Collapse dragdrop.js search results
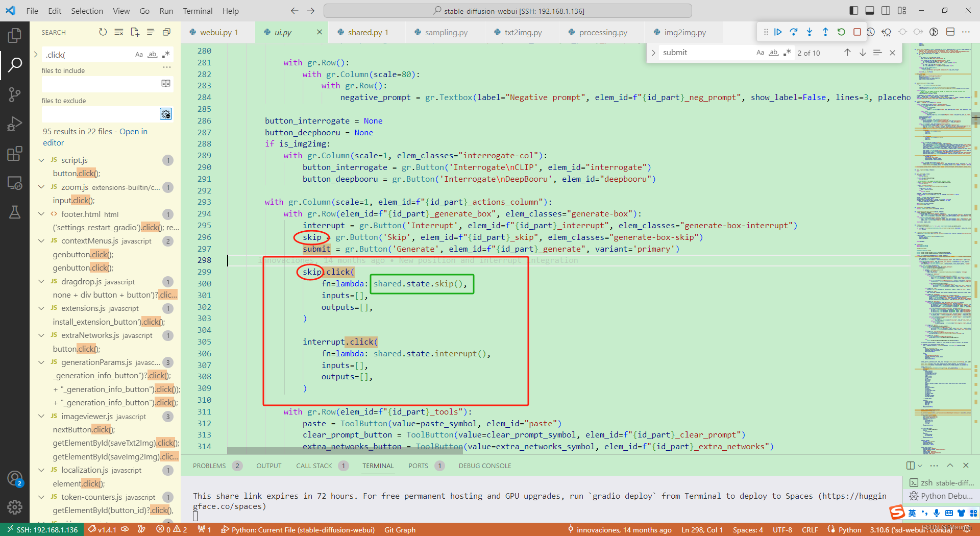Viewport: 980px width, 536px height. pos(41,282)
